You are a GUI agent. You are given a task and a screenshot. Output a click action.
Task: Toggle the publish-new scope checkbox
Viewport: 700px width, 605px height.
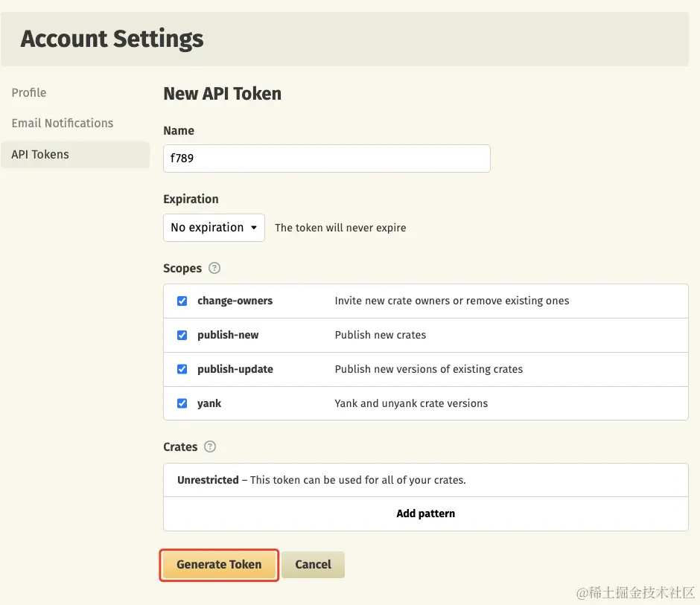pos(182,335)
